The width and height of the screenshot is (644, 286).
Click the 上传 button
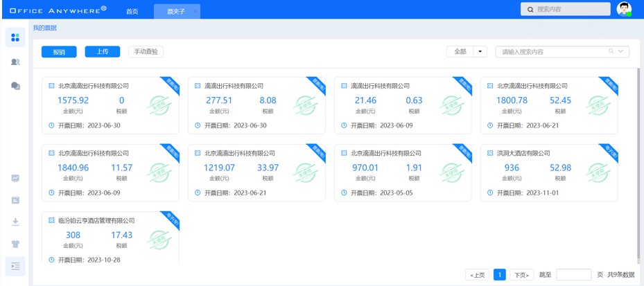coord(103,52)
